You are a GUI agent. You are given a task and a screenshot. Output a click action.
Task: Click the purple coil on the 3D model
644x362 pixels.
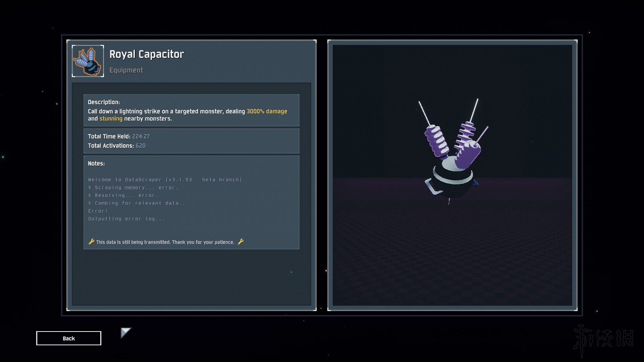[437, 140]
